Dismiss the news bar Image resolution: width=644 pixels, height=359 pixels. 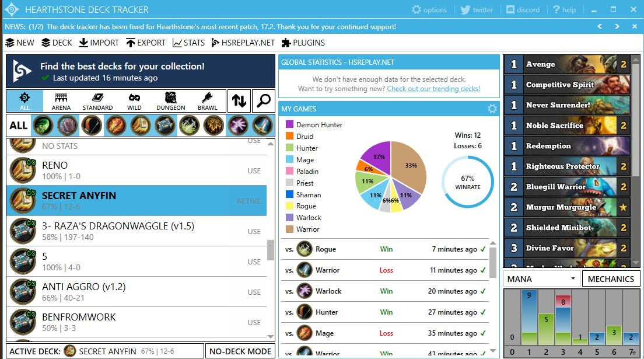(635, 26)
